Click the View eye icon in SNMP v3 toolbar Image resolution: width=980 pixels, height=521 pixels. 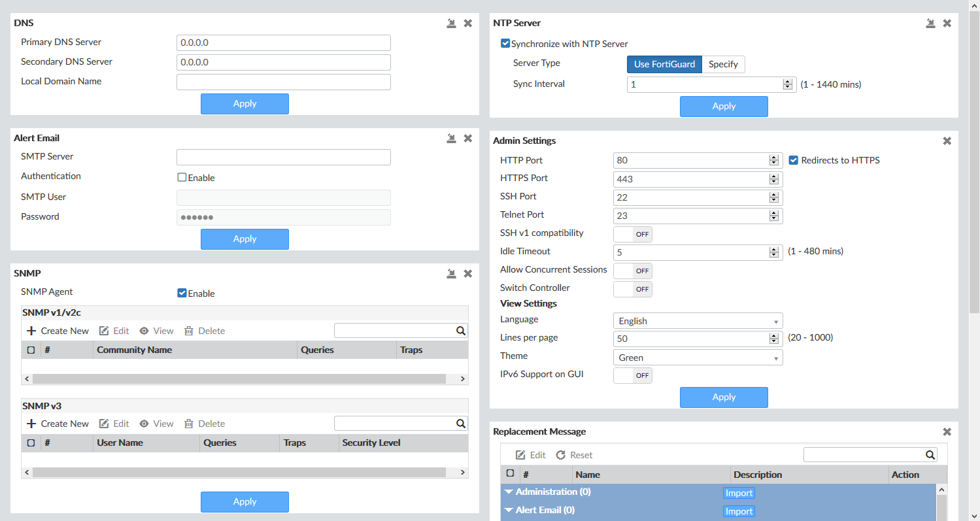click(x=144, y=424)
